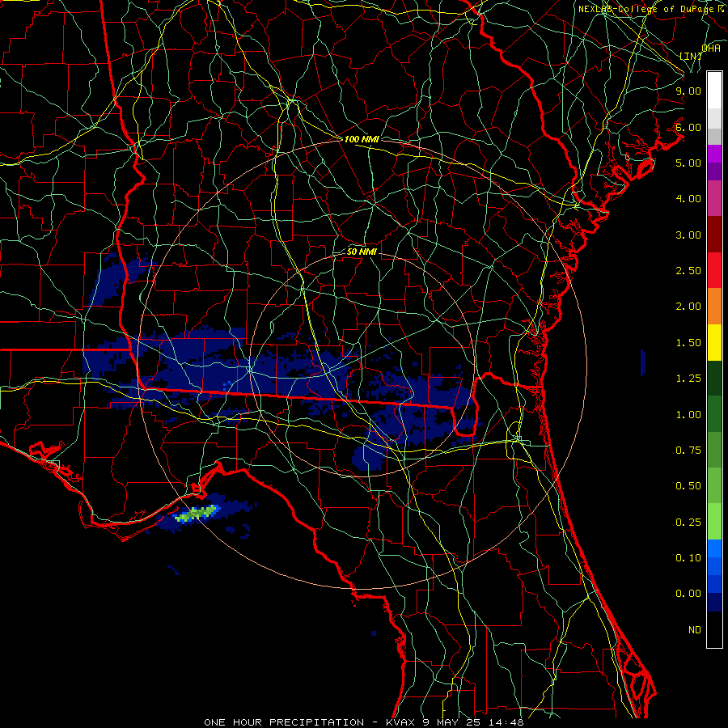Click the "100 NMI" range ring label
Viewport: 728px width, 728px height.
point(362,139)
